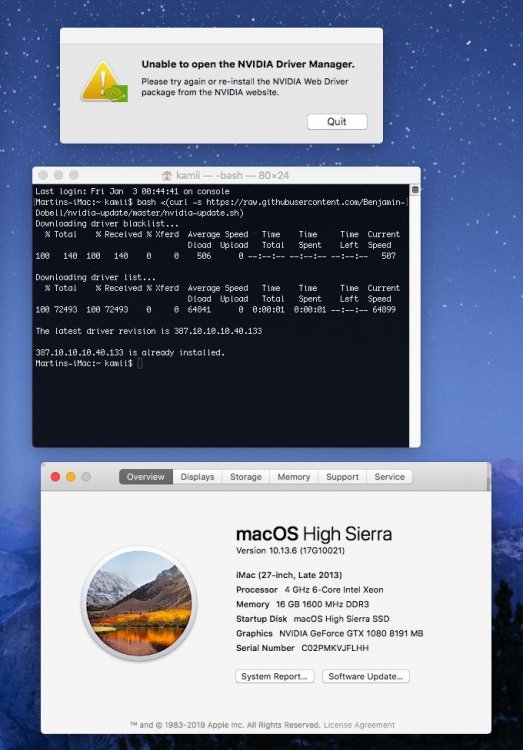Click '4 GHz 6-Core Intel Xeon' processor text
523x750 pixels.
(334, 590)
